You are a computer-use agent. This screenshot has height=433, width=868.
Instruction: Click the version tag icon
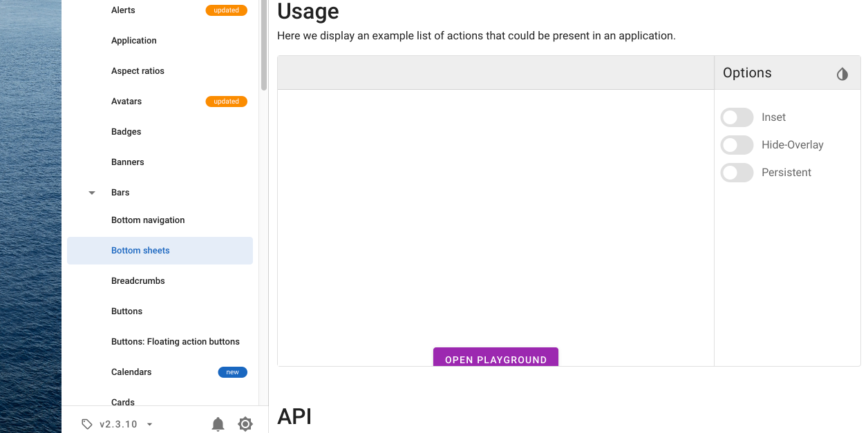(x=87, y=424)
